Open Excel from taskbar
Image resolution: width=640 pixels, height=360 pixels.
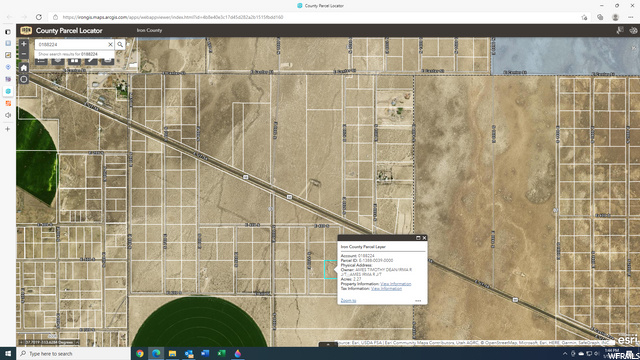(x=221, y=353)
